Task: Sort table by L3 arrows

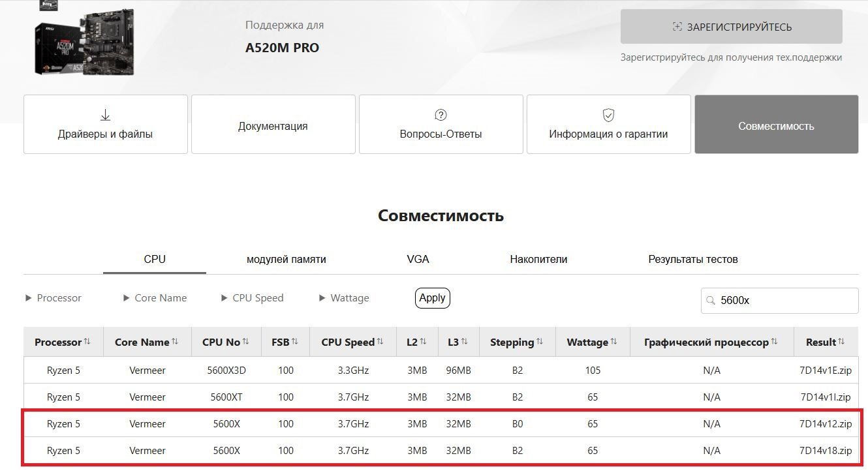Action: click(465, 342)
